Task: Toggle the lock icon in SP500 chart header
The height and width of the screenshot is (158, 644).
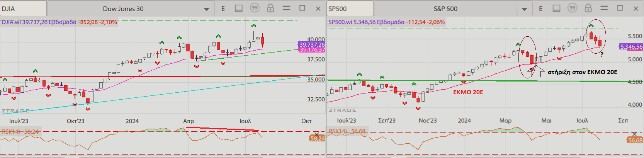Action: tap(588, 8)
